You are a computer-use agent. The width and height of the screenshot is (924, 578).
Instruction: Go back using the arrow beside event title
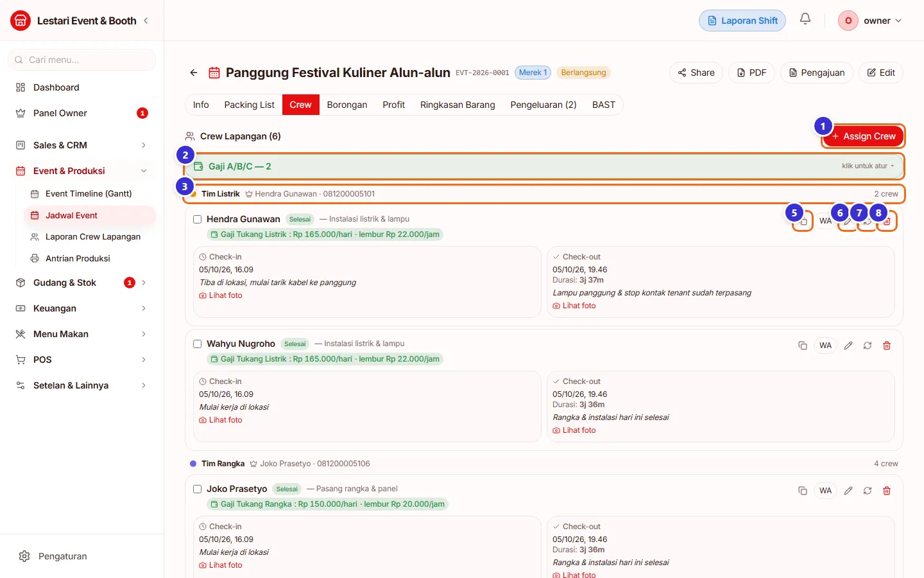pos(194,73)
